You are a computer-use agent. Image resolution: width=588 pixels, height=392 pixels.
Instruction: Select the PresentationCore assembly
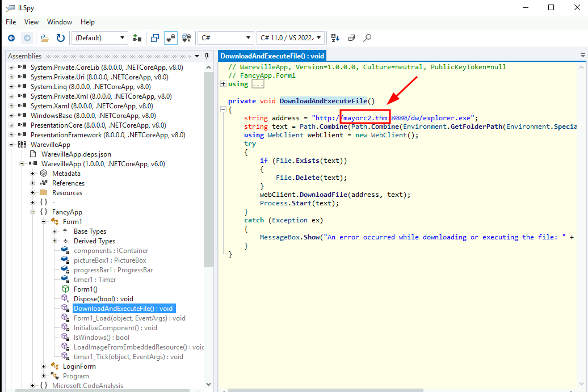click(x=98, y=125)
